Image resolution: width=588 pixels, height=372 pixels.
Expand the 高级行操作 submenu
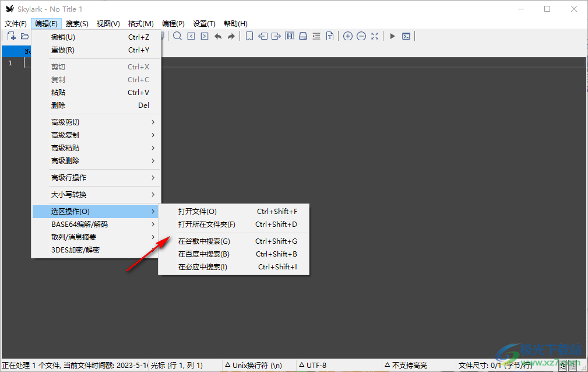[x=96, y=178]
